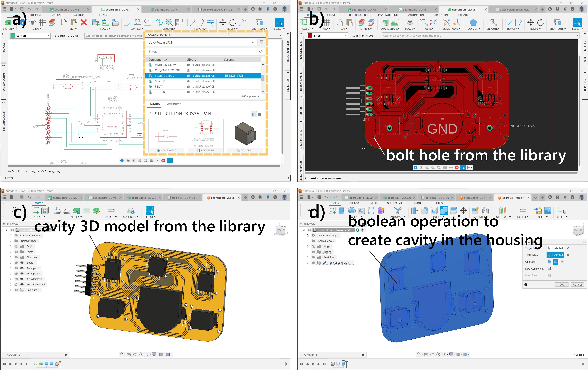Click the green '91 Nets' layer color swatch
Image resolution: width=588 pixels, height=370 pixels.
click(x=13, y=36)
